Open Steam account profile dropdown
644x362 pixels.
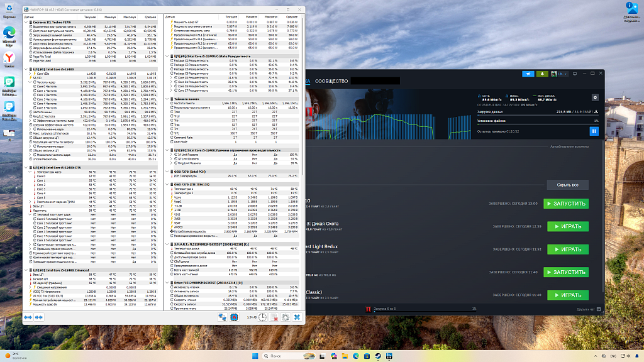pos(559,74)
